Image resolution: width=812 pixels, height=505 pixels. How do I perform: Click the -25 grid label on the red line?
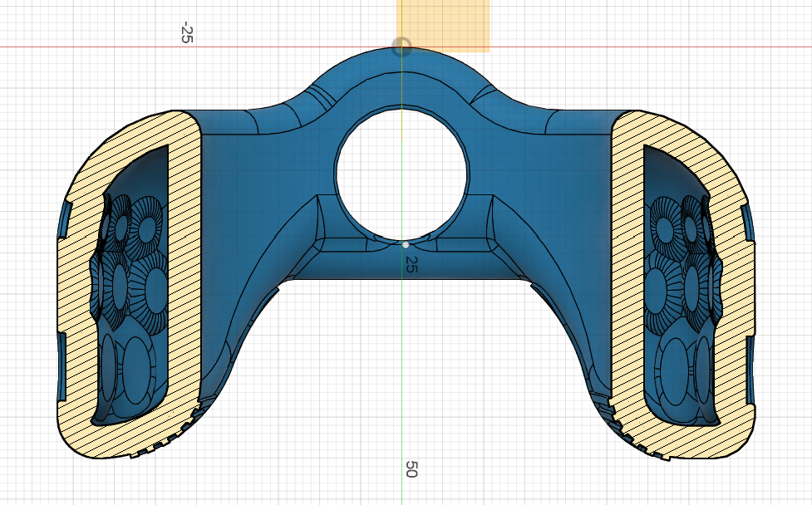(x=188, y=31)
